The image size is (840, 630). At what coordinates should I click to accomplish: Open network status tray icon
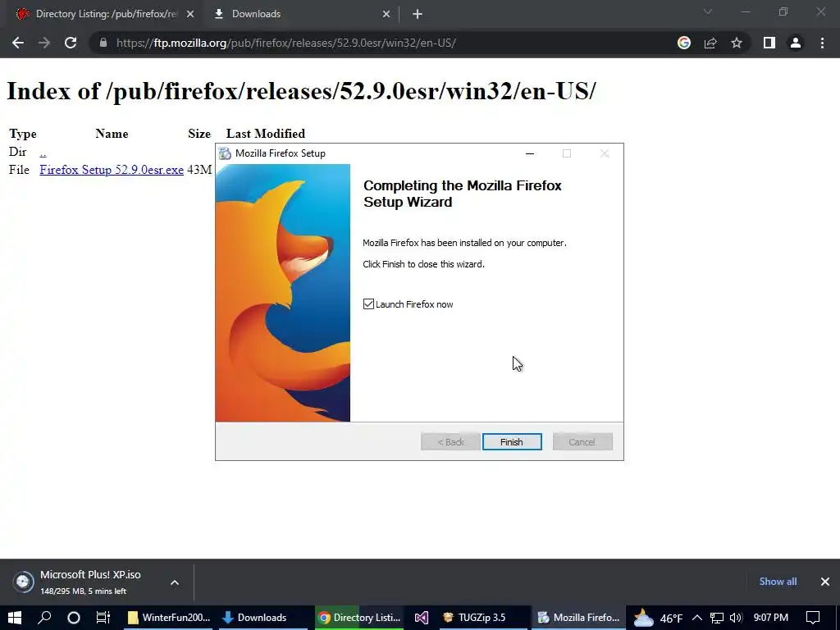(x=717, y=618)
